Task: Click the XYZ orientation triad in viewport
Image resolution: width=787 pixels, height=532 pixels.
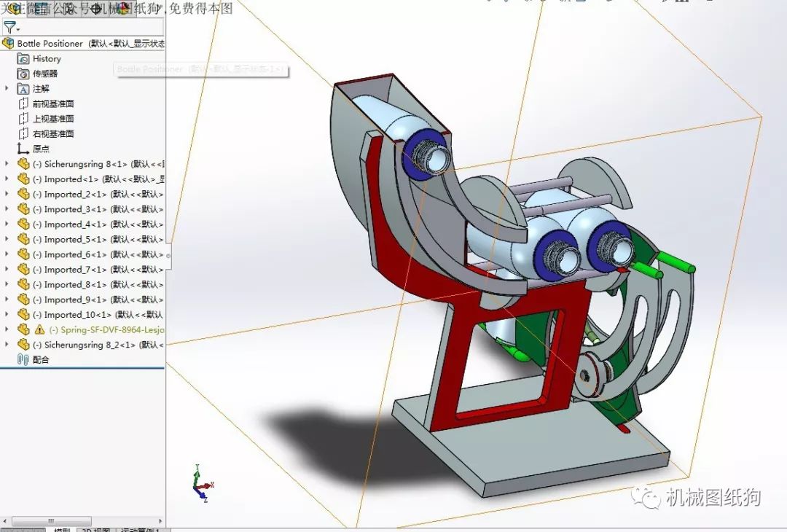Action: pyautogui.click(x=203, y=484)
